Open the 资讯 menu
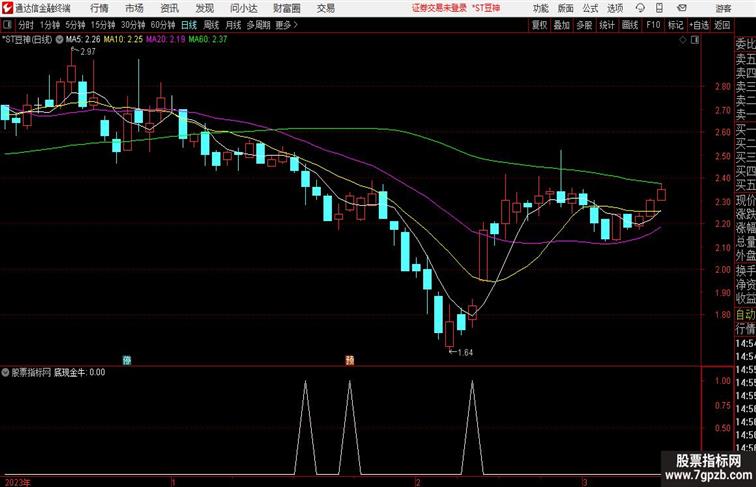This screenshot has height=487, width=756. point(169,8)
